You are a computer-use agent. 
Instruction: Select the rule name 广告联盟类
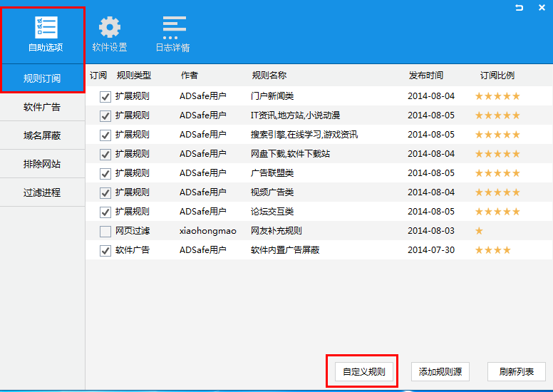pyautogui.click(x=272, y=173)
